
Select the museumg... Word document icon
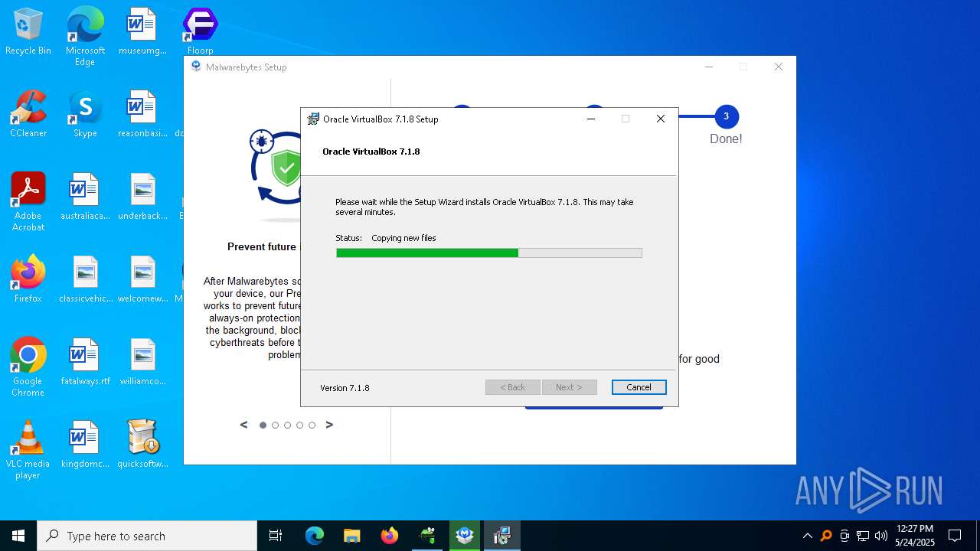142,31
